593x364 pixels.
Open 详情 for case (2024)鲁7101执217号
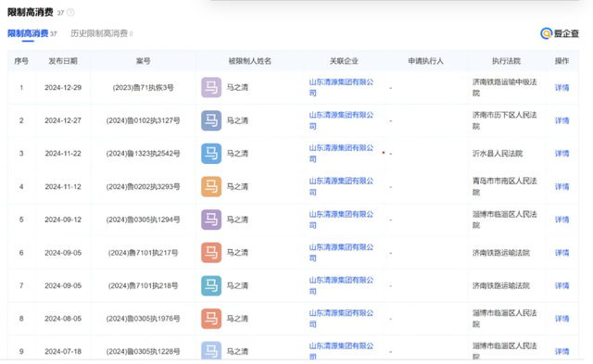point(561,253)
